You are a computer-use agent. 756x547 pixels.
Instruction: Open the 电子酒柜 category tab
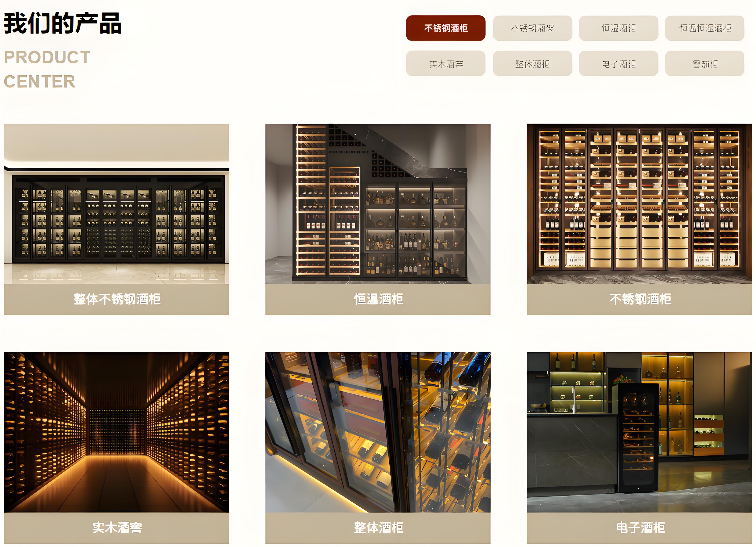coord(618,64)
